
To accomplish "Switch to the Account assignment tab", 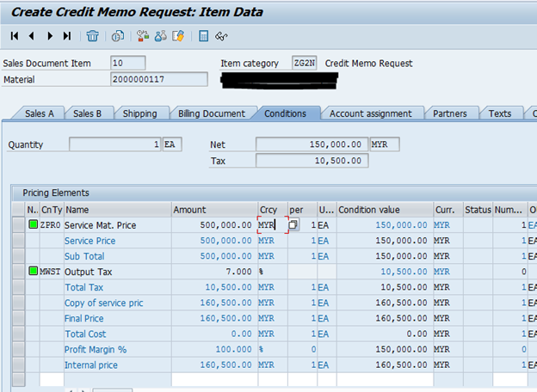I will pos(370,113).
